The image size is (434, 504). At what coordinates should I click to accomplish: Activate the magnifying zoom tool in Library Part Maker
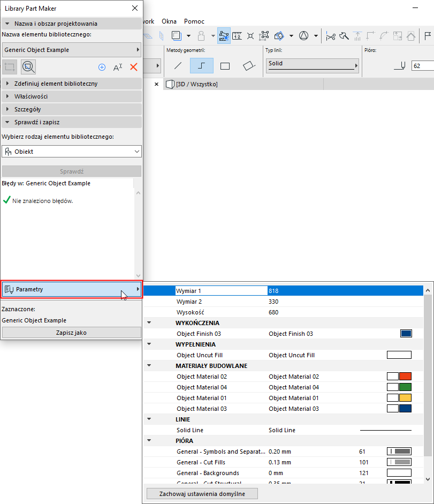pos(28,66)
